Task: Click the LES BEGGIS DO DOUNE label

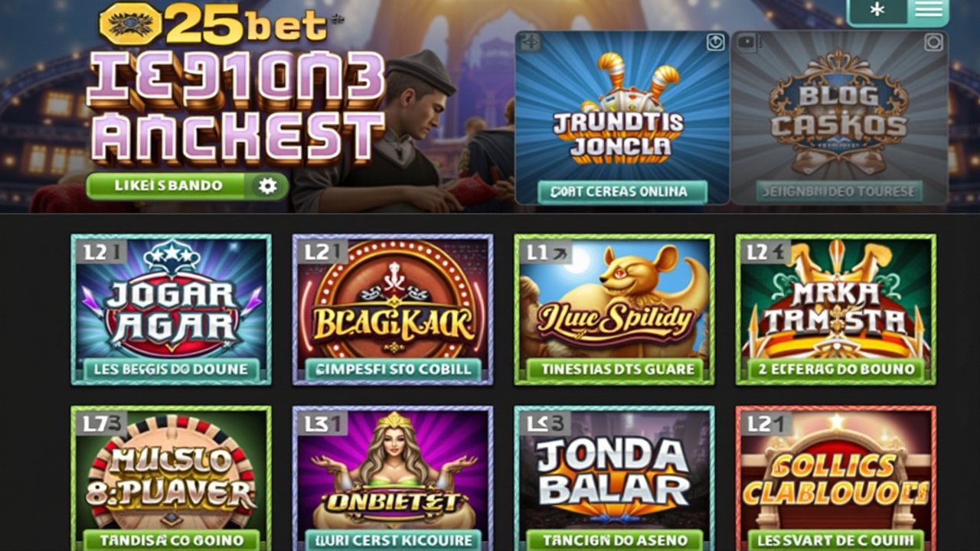Action: click(x=171, y=370)
